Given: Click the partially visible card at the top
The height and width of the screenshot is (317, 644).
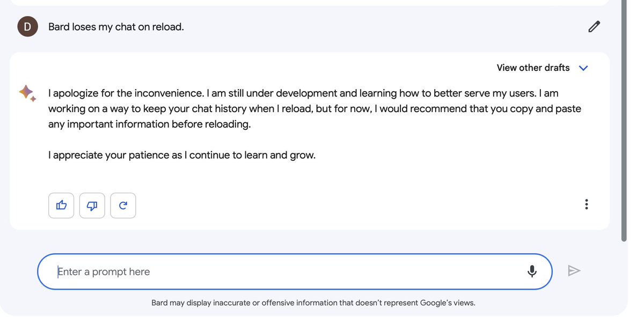Looking at the screenshot, I should coord(309,2).
